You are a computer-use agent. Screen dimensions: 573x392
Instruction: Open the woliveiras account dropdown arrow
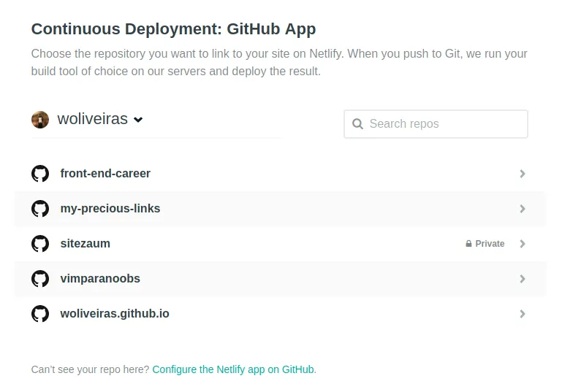138,120
